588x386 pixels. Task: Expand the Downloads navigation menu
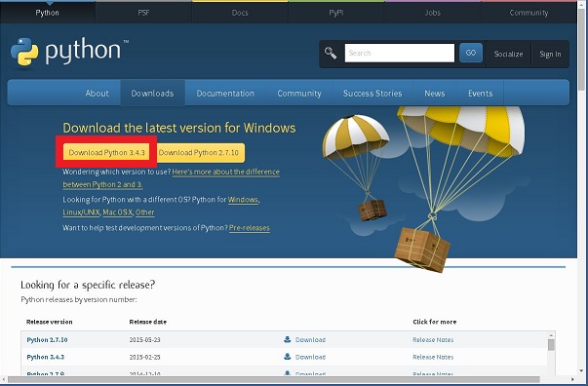coord(152,93)
